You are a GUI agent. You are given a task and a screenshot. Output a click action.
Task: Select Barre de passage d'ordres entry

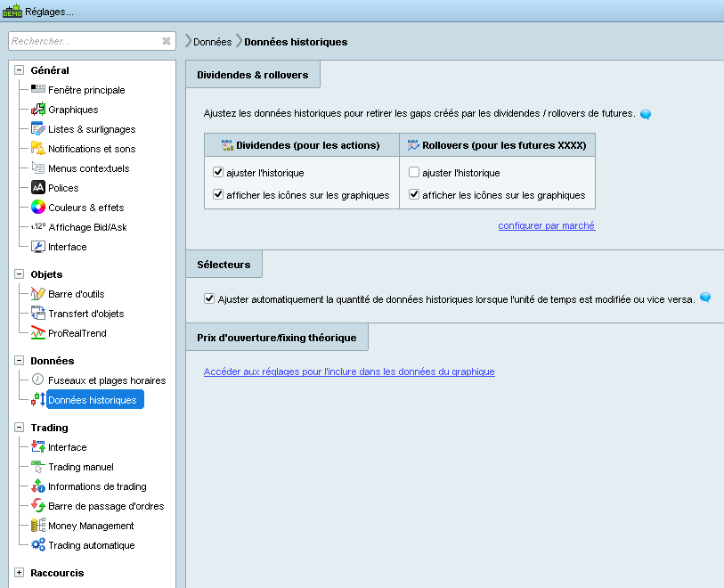pyautogui.click(x=106, y=506)
